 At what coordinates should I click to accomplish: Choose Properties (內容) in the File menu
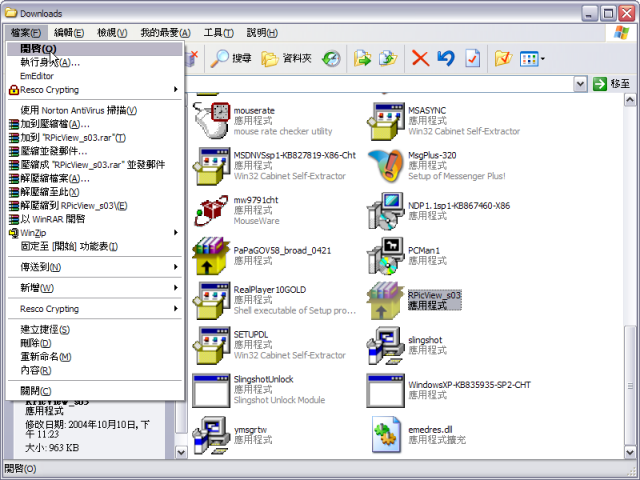click(95, 370)
